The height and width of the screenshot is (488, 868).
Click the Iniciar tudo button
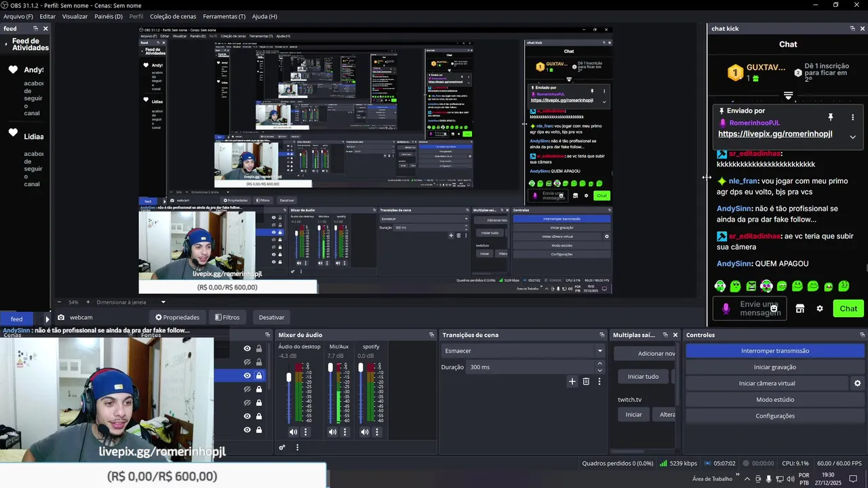coord(643,376)
